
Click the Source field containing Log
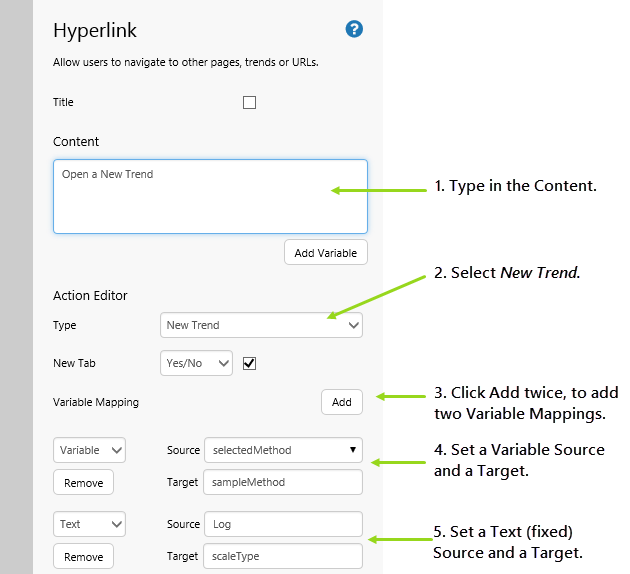[x=283, y=524]
